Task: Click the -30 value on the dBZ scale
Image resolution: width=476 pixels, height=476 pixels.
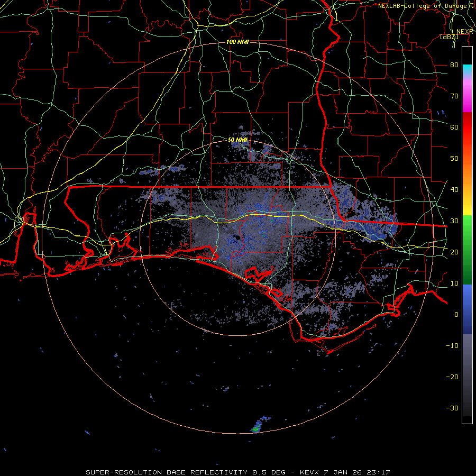Action: (x=452, y=408)
